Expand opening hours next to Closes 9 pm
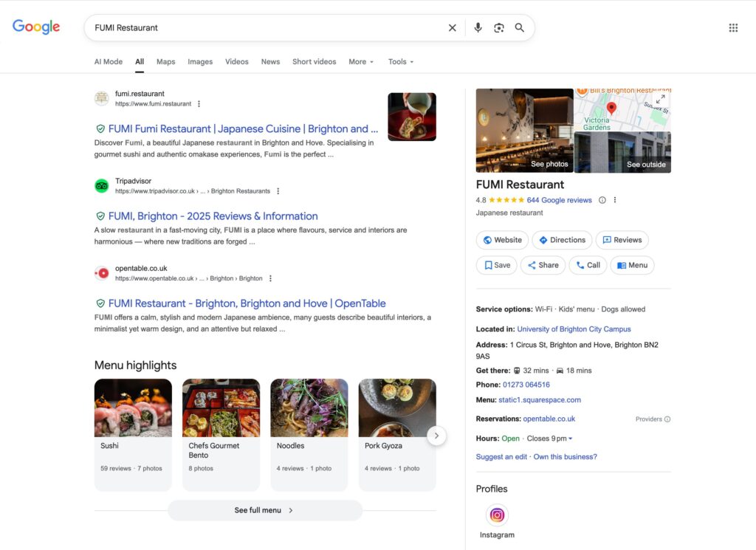756x550 pixels. tap(570, 439)
